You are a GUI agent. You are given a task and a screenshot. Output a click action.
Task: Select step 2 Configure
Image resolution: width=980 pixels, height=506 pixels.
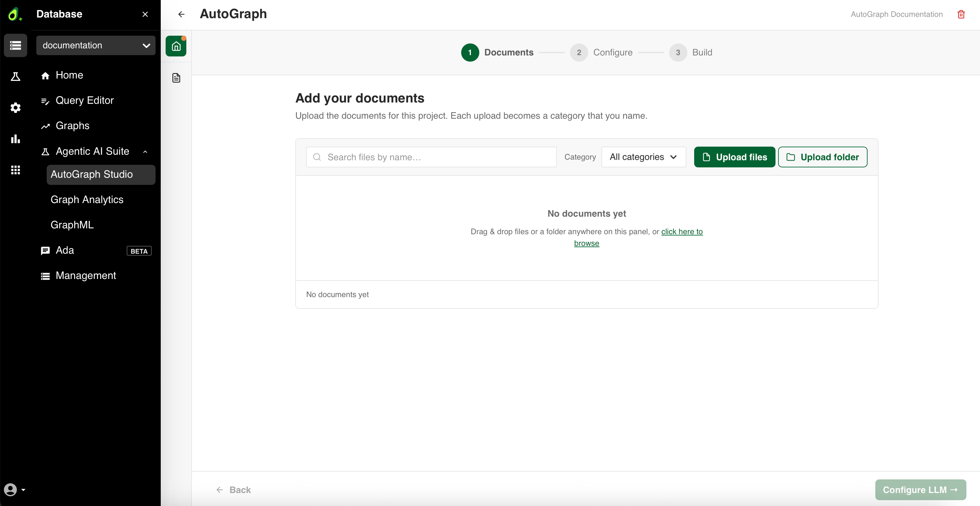pyautogui.click(x=601, y=53)
